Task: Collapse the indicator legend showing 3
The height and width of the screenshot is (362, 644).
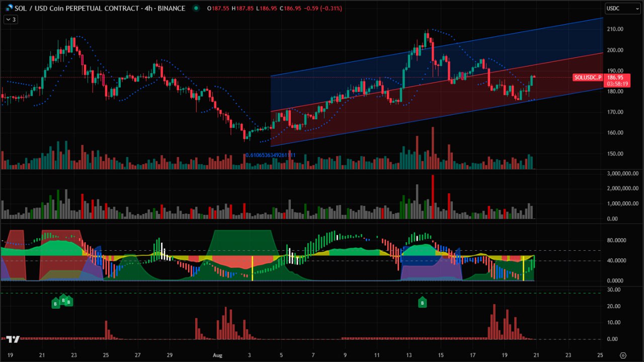Action: click(10, 20)
